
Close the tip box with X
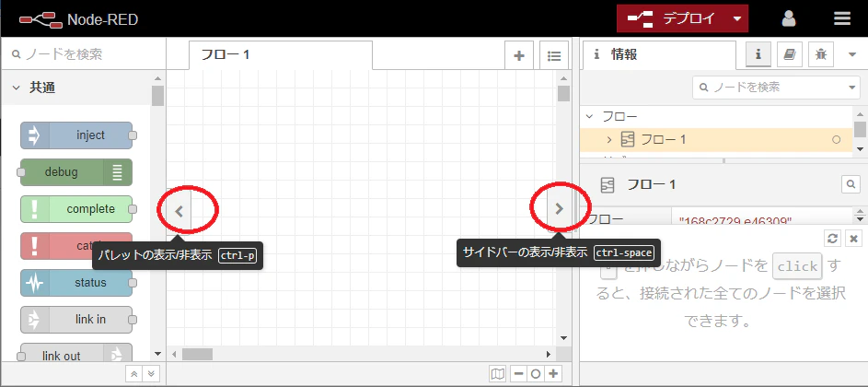(853, 239)
